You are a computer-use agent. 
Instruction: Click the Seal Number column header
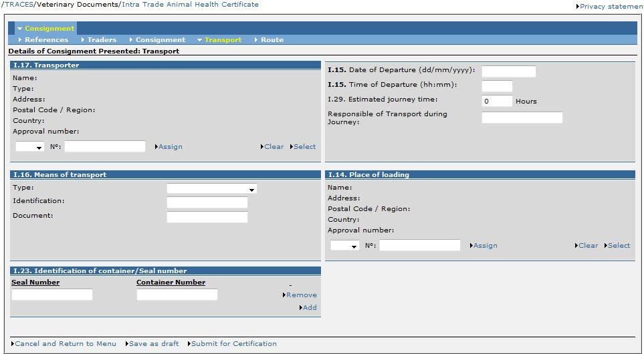click(x=35, y=283)
